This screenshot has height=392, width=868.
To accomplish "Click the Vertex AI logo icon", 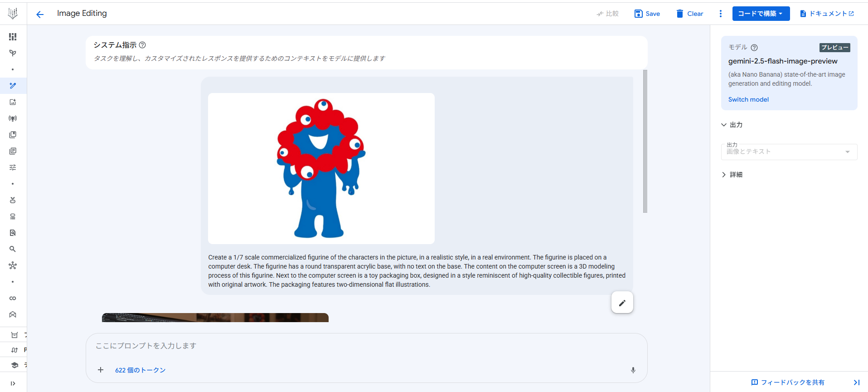I will pyautogui.click(x=13, y=14).
